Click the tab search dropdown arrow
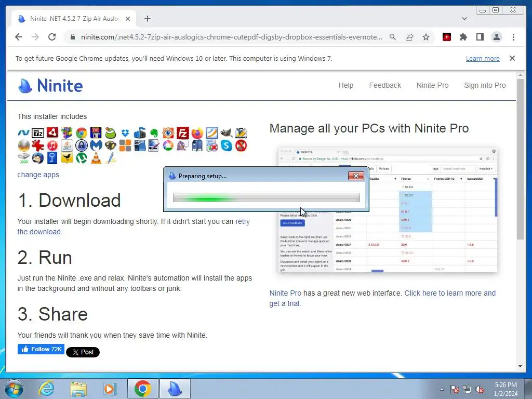Screen dimensions: 532x399 464,19
